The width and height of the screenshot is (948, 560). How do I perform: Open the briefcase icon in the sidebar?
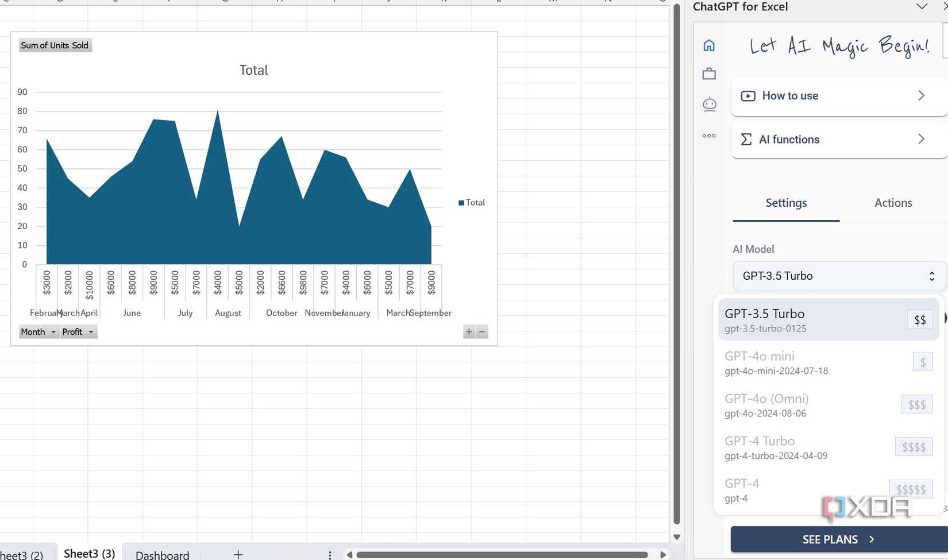pos(709,74)
